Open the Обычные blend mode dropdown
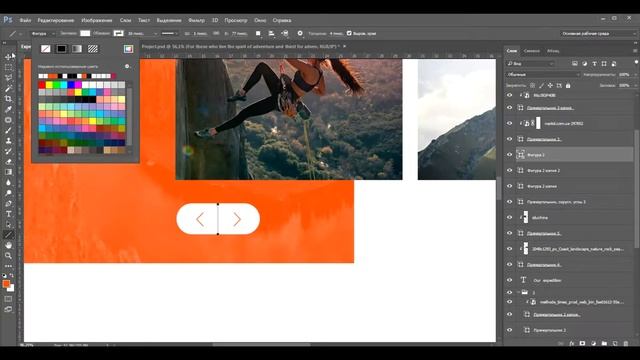This screenshot has height=360, width=640. point(543,75)
